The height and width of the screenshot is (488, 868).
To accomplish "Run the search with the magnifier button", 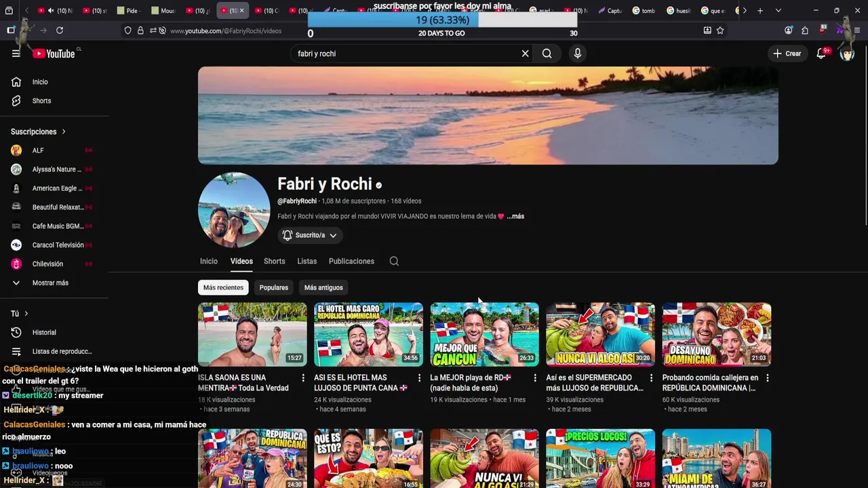I will tap(547, 54).
